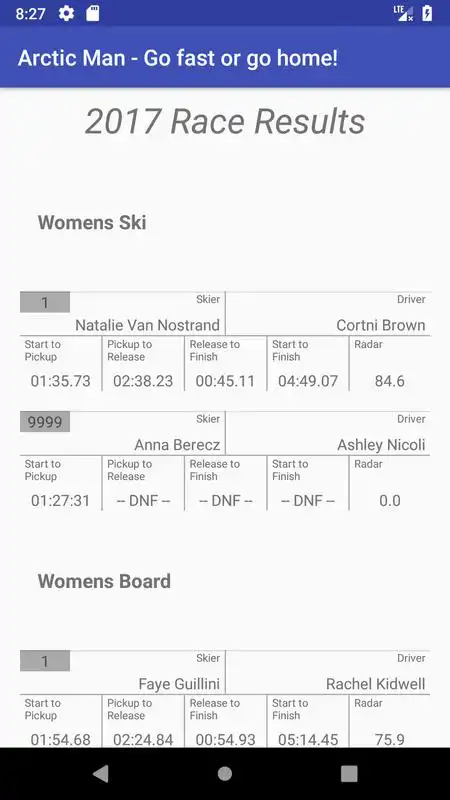Image resolution: width=450 pixels, height=800 pixels.
Task: Tap the Android back navigation button
Action: pyautogui.click(x=101, y=774)
